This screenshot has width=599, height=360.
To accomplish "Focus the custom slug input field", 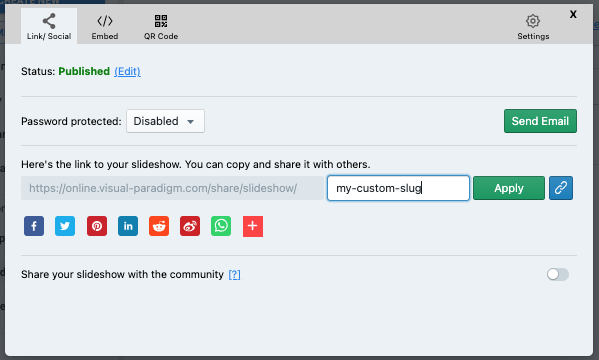I will (x=398, y=188).
